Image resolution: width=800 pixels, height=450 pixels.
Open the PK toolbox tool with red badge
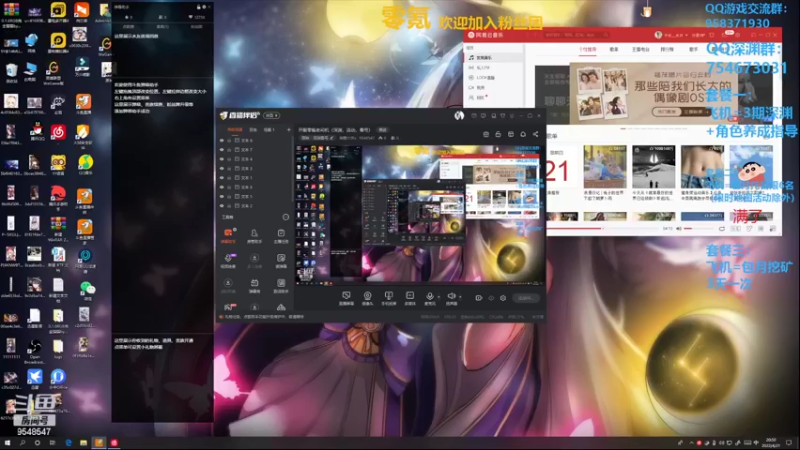pyautogui.click(x=230, y=307)
